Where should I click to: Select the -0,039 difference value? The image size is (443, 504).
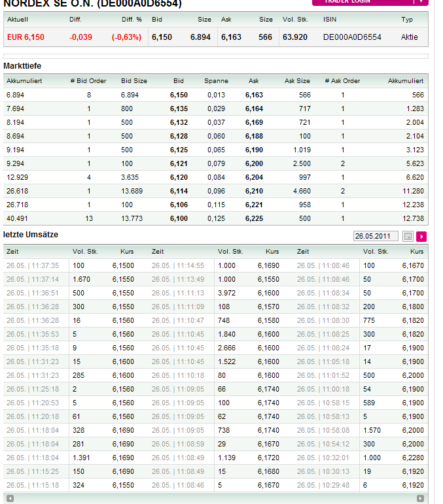[80, 37]
